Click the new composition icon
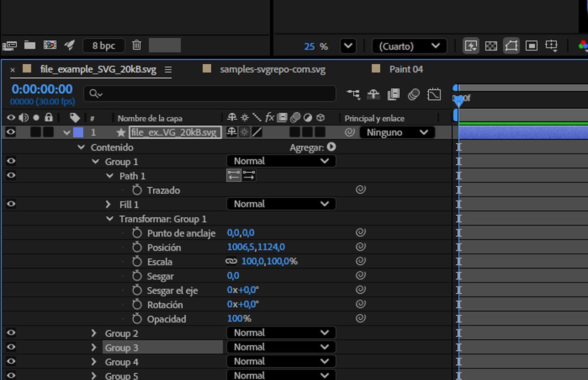 49,45
